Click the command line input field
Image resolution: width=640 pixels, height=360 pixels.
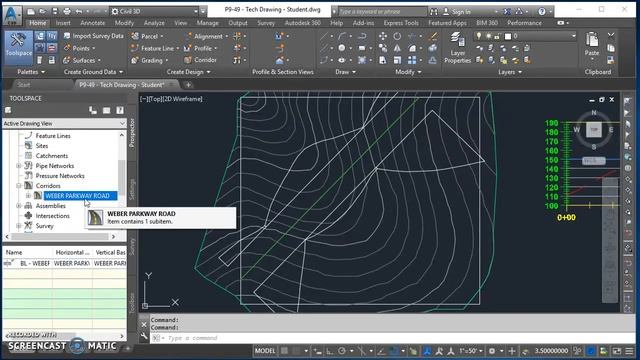coord(392,338)
